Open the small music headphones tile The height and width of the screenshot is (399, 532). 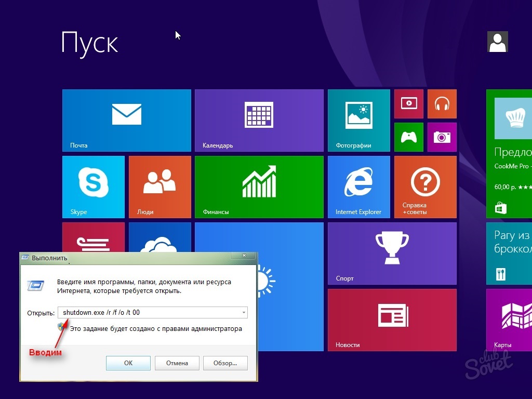click(x=442, y=103)
